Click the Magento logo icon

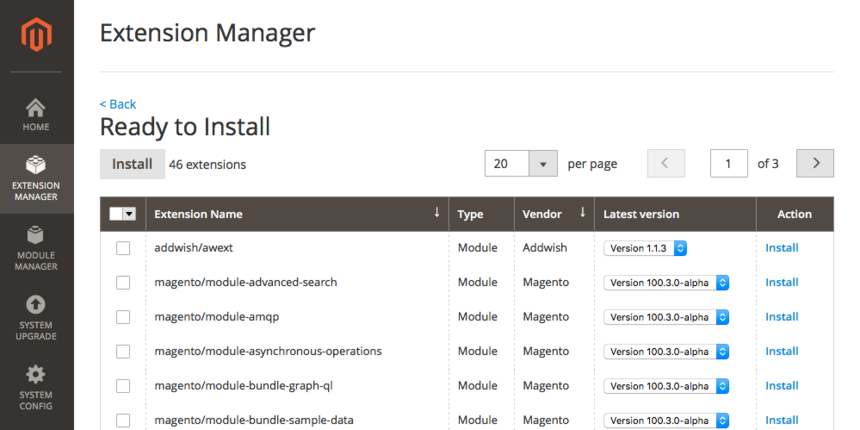click(x=36, y=35)
